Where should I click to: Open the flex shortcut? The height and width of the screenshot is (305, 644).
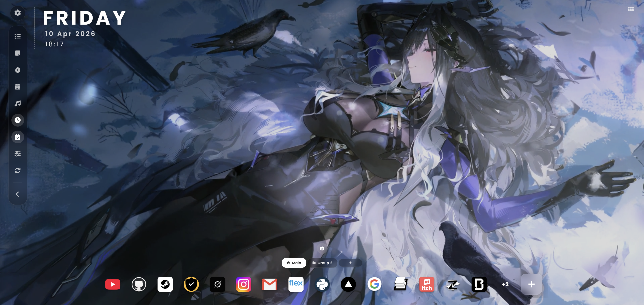(296, 284)
